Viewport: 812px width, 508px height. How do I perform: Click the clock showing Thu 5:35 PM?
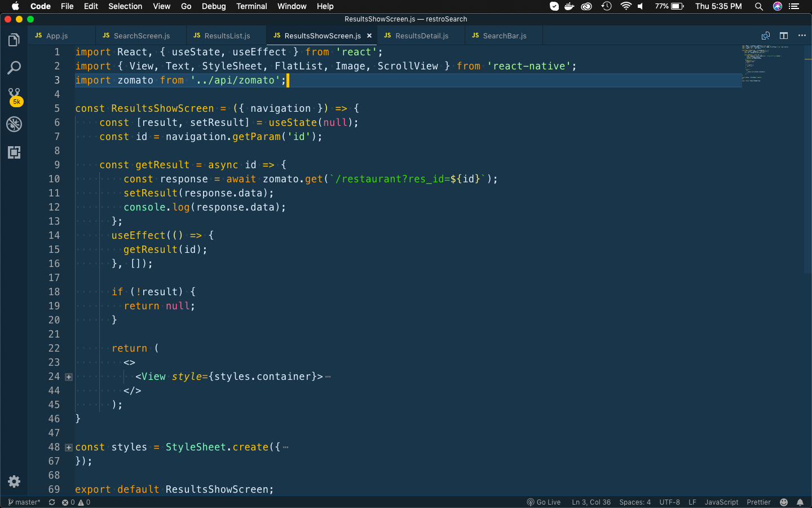(718, 6)
